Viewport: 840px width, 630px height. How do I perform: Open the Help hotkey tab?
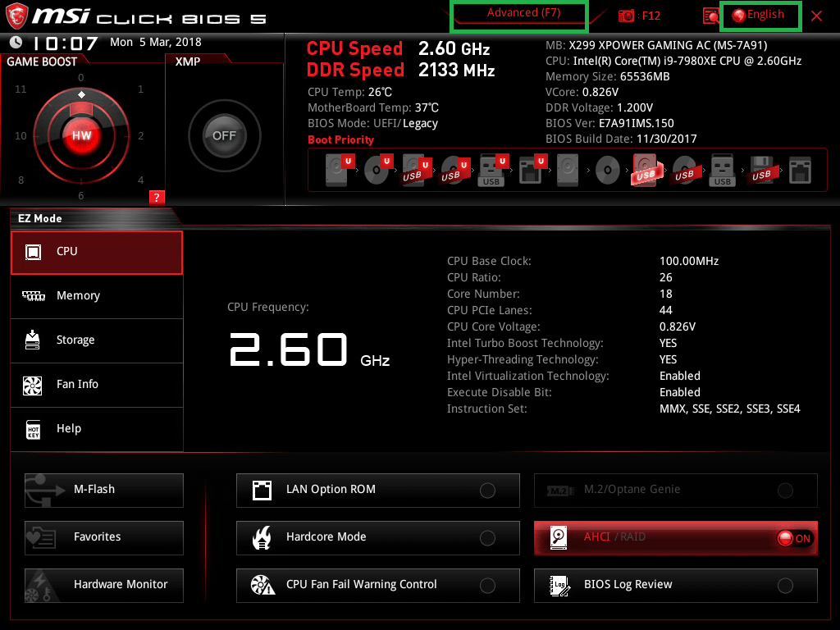click(x=97, y=429)
